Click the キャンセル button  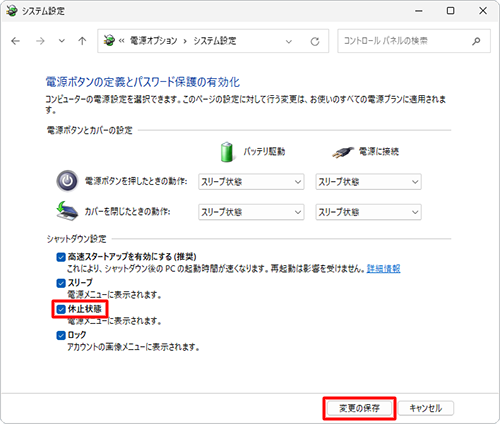click(426, 408)
